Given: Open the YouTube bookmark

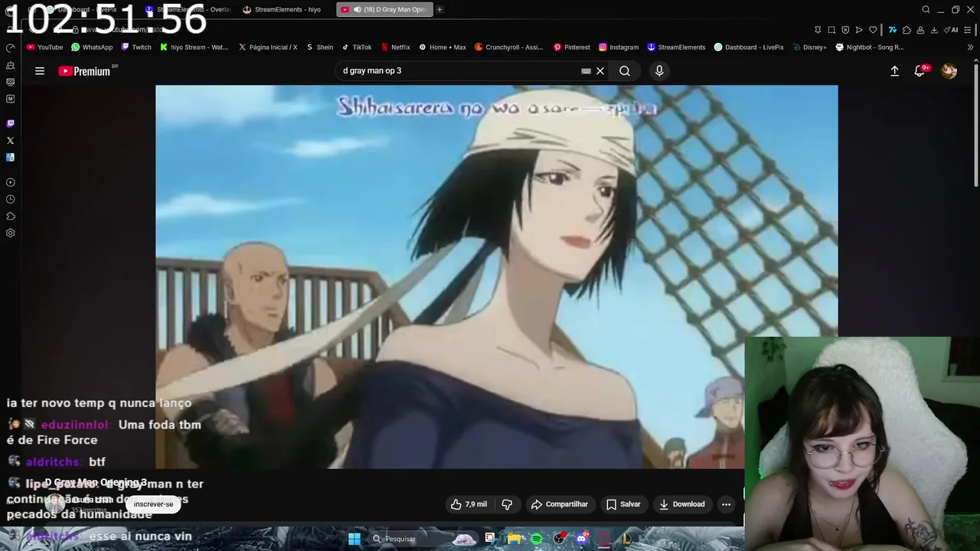Looking at the screenshot, I should [44, 47].
